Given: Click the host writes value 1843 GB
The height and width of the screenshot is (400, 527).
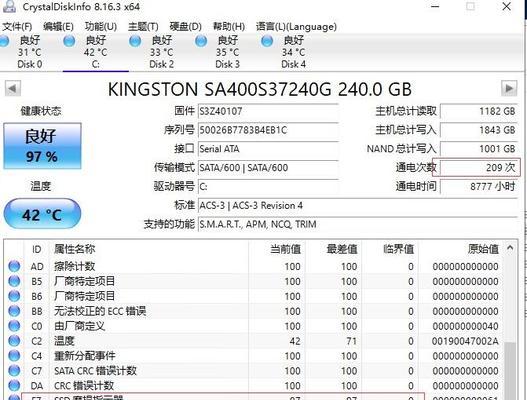Looking at the screenshot, I should pyautogui.click(x=479, y=130).
